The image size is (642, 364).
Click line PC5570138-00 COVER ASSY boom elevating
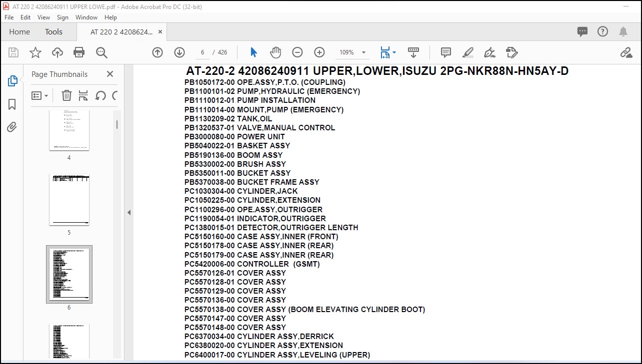tap(305, 309)
